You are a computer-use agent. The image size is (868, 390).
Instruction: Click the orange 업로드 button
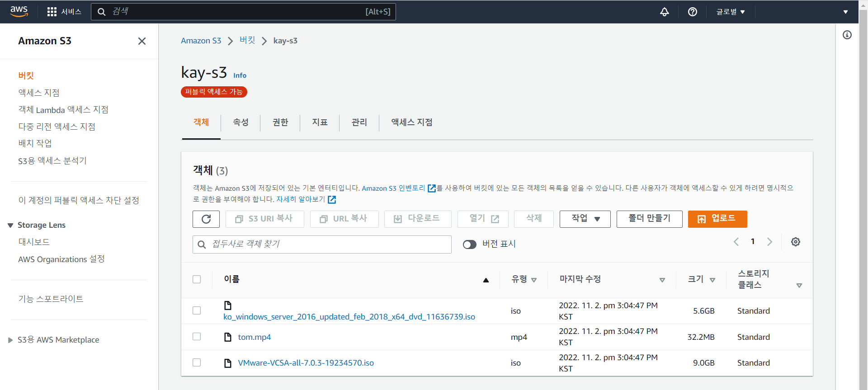(x=717, y=219)
